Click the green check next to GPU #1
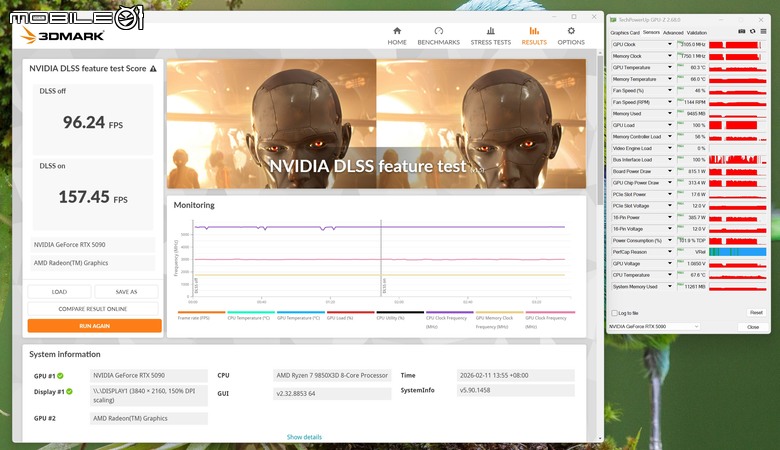 coord(60,376)
